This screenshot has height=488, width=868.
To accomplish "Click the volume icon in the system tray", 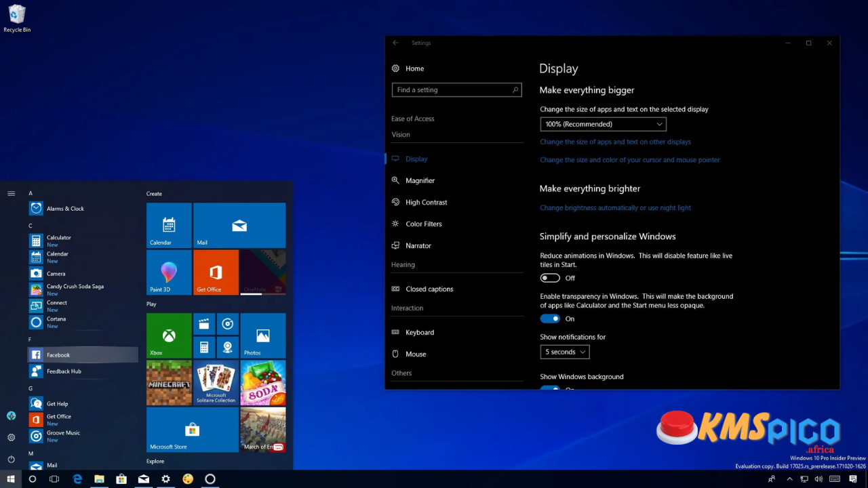I will (x=817, y=479).
